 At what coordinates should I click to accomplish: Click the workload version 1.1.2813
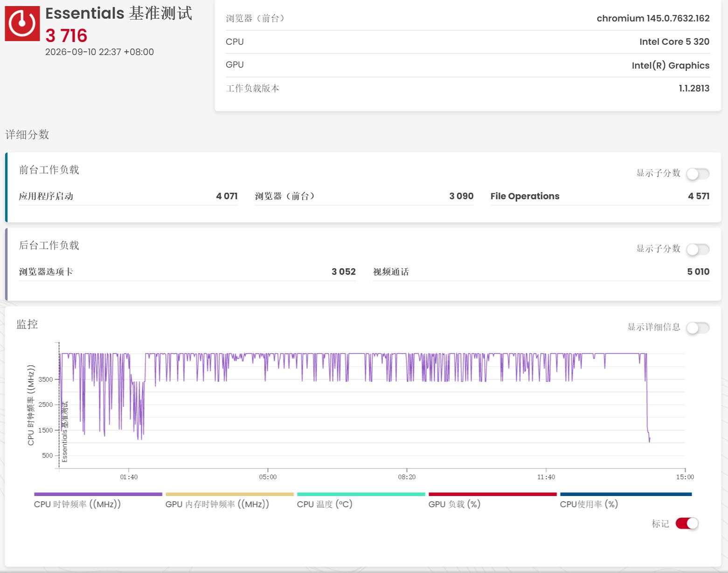click(694, 88)
